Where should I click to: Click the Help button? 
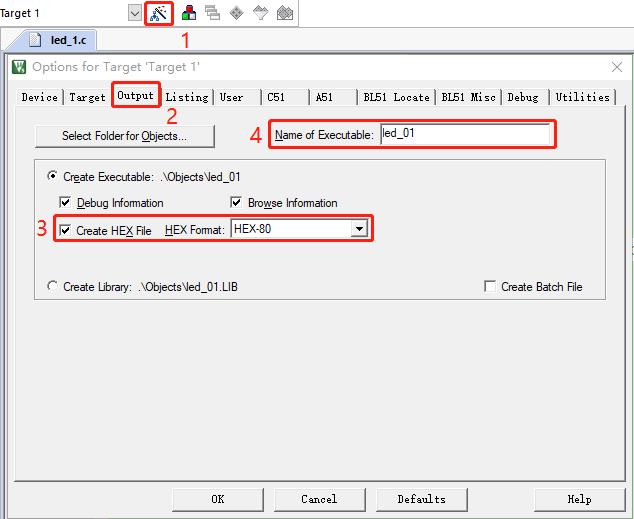point(579,500)
